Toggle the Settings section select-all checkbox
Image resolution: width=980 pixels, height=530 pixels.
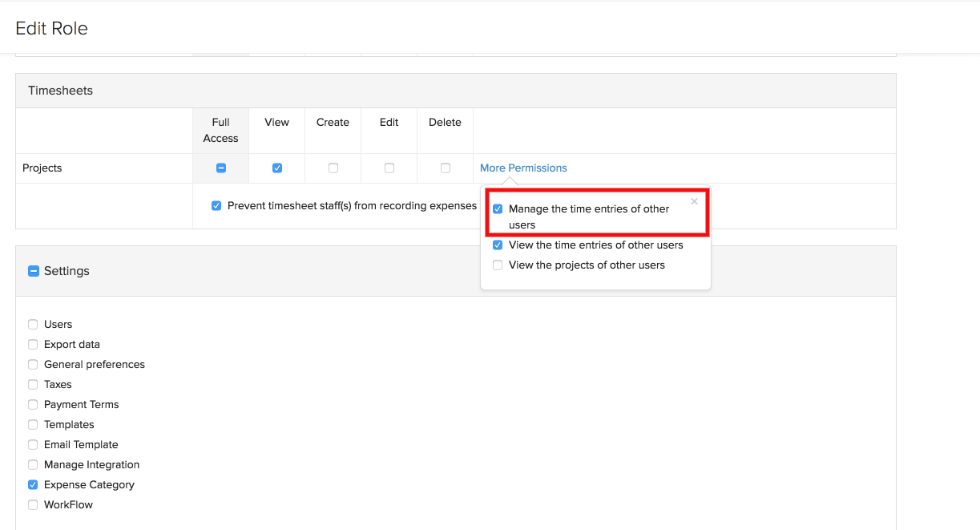(x=34, y=271)
